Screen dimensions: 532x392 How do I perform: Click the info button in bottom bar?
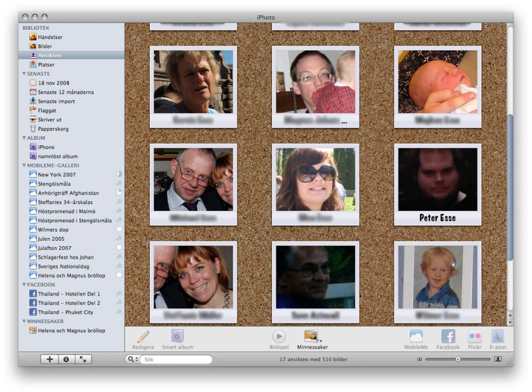point(66,359)
